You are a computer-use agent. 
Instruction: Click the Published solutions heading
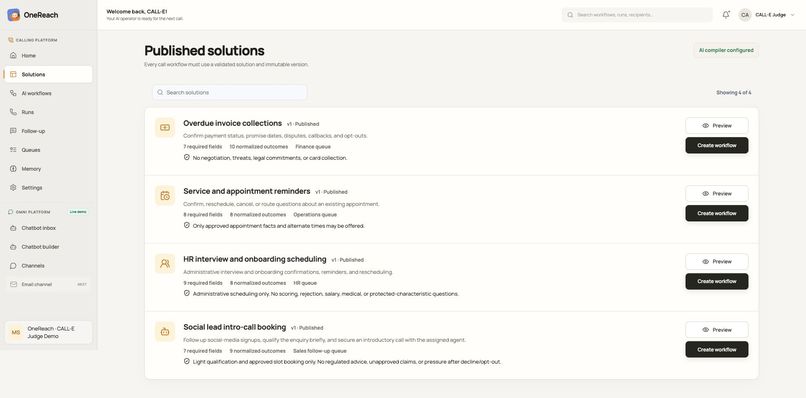point(204,50)
